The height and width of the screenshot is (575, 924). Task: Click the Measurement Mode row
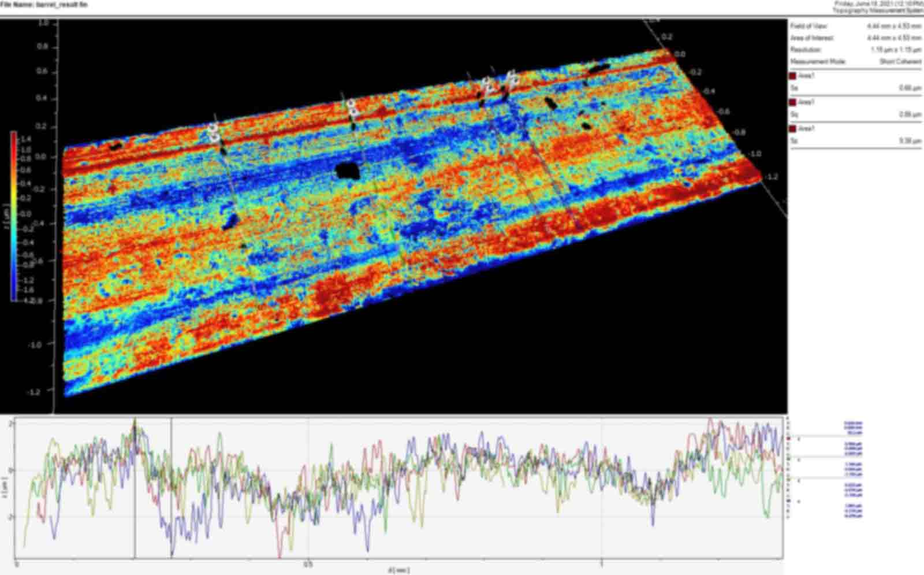pos(856,61)
